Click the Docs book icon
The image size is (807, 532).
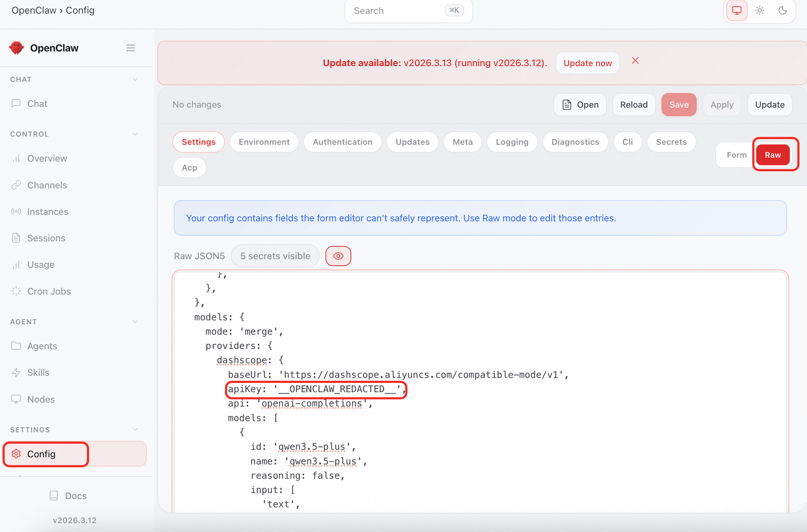[54, 496]
